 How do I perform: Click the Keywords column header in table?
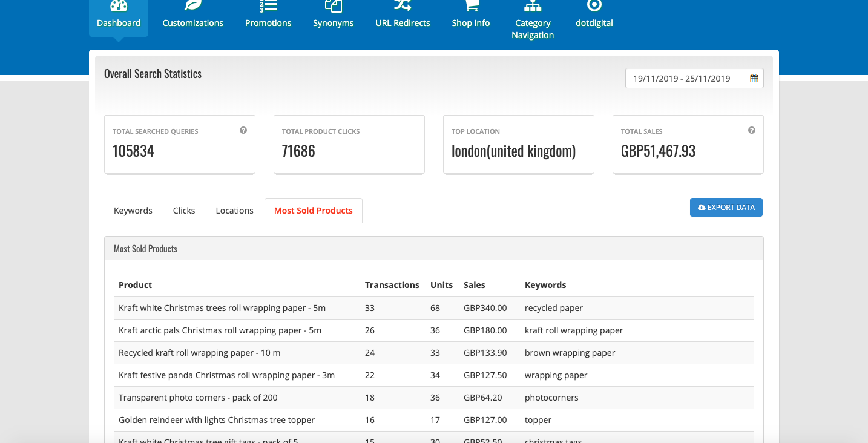545,285
